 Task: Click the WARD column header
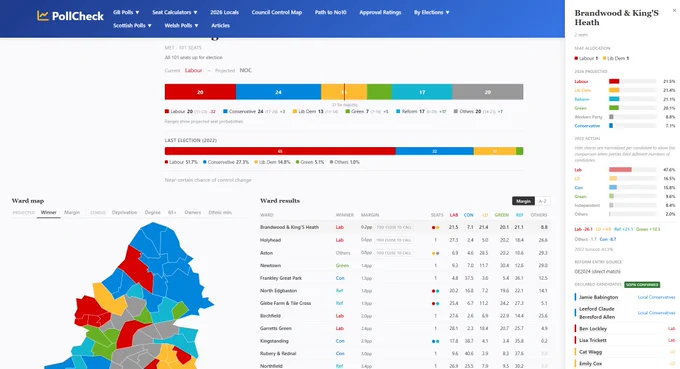click(266, 215)
